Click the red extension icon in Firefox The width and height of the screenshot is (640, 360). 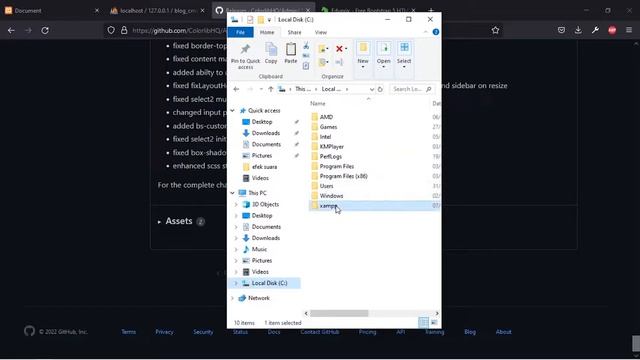coord(612,30)
